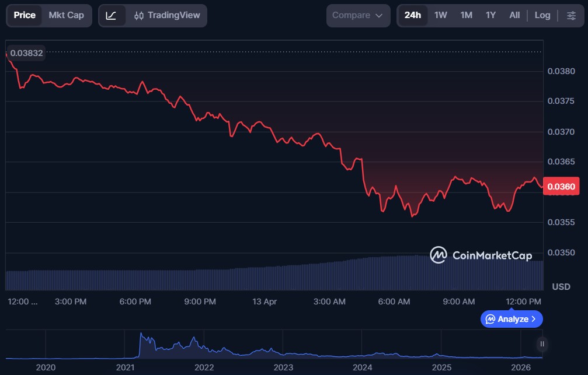Click the 0.03832 opening price label

[x=27, y=52]
